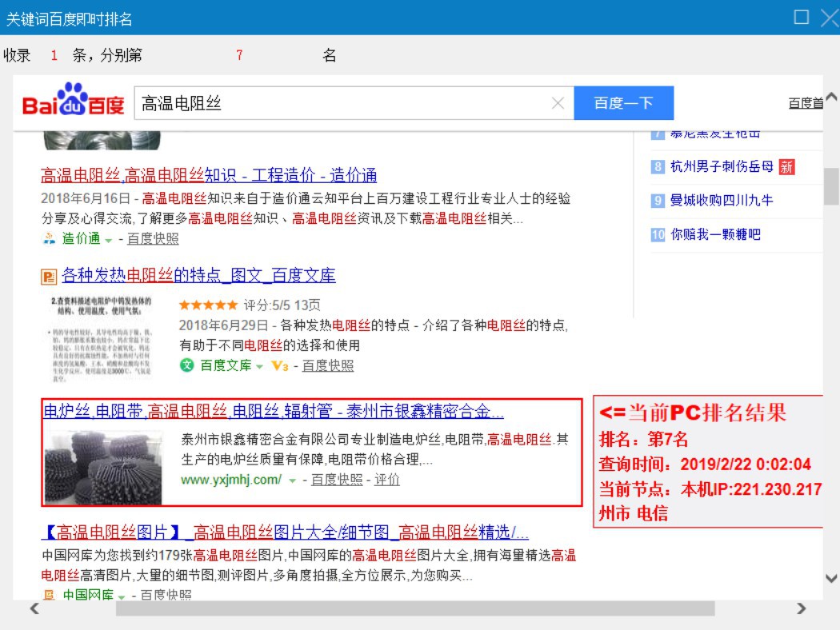Screen dimensions: 840x630
Task: Click the vertical scrollbar up arrow
Action: tap(831, 97)
